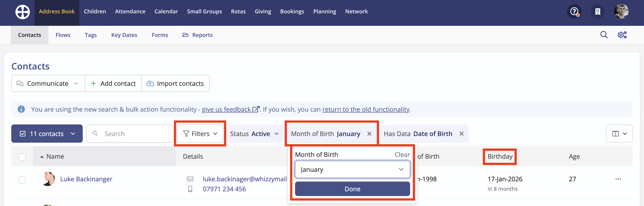Image resolution: width=644 pixels, height=206 pixels.
Task: Click the Add contact button
Action: click(113, 84)
